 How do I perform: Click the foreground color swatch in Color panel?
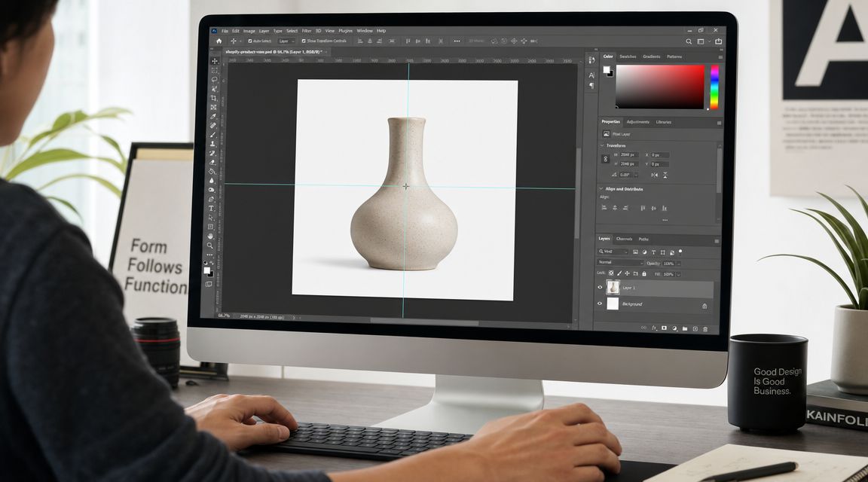(606, 70)
